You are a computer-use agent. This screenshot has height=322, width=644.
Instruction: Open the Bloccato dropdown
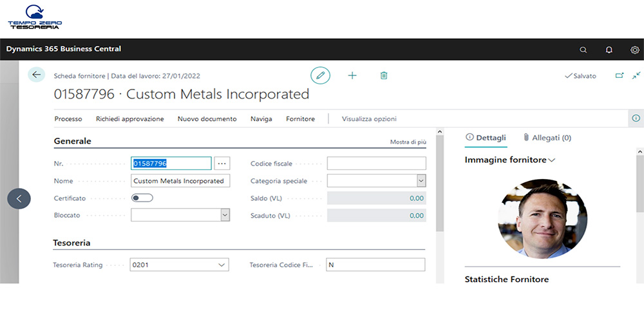[x=225, y=215]
